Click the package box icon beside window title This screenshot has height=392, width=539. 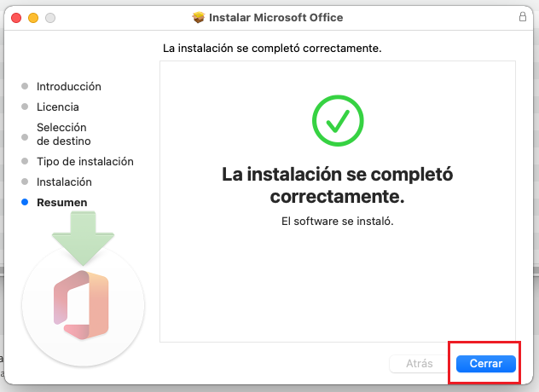[x=199, y=17]
